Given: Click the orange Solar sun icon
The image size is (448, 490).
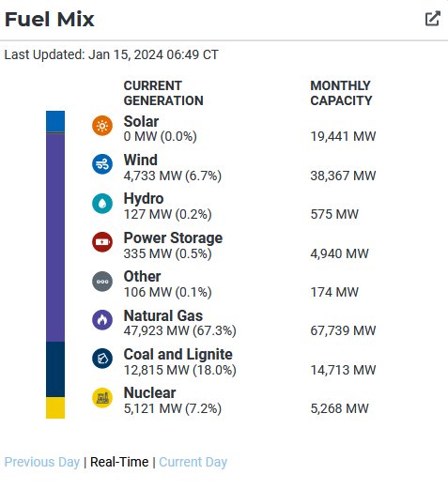Looking at the screenshot, I should (x=102, y=126).
